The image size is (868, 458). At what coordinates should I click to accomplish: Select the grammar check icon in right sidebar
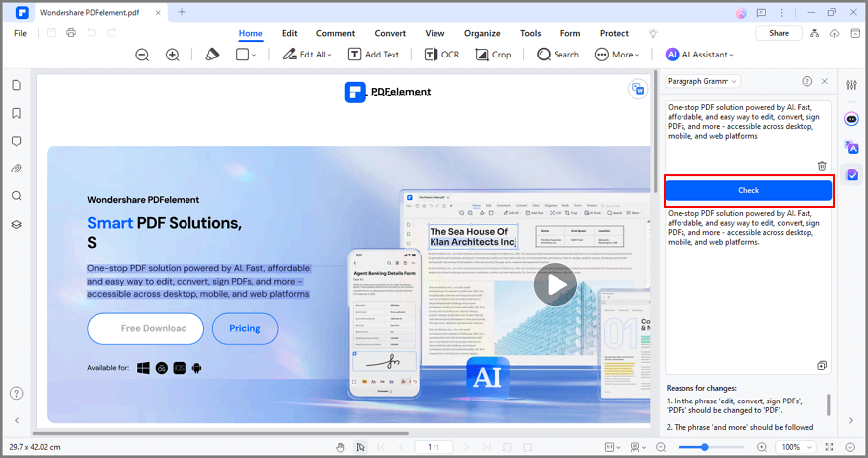pyautogui.click(x=852, y=174)
